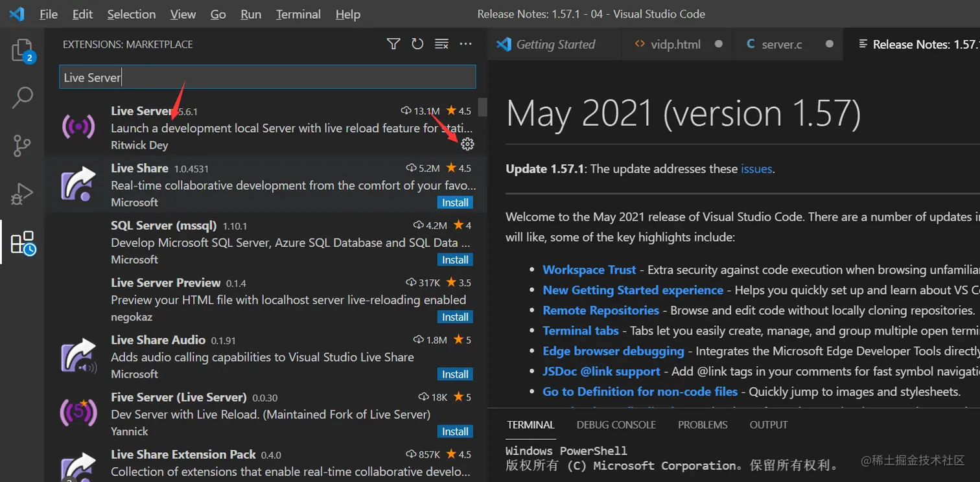Click the filter extensions funnel icon
Screen dimensions: 980x482
coord(393,44)
